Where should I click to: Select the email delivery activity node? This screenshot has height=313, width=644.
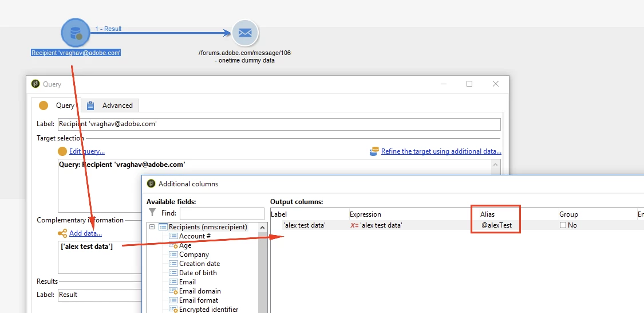(245, 33)
